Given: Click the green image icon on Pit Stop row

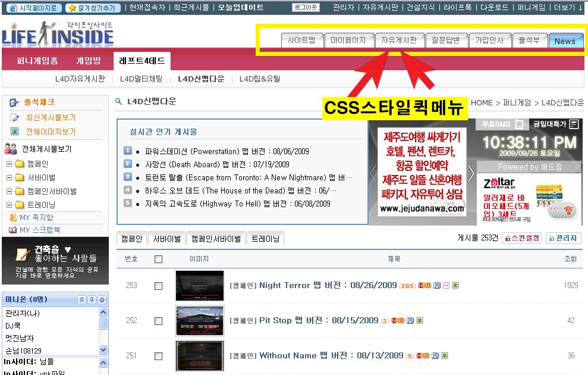Looking at the screenshot, I should (x=420, y=320).
